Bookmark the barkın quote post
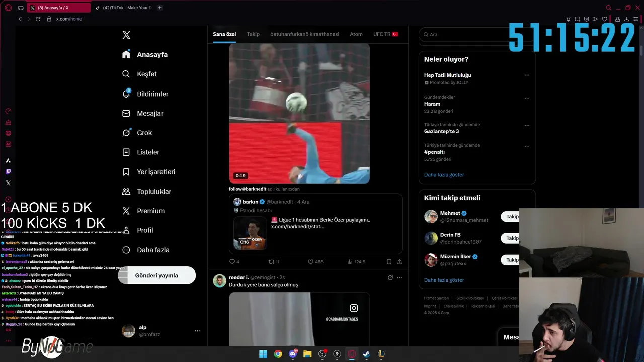The height and width of the screenshot is (362, 644). coord(389,262)
